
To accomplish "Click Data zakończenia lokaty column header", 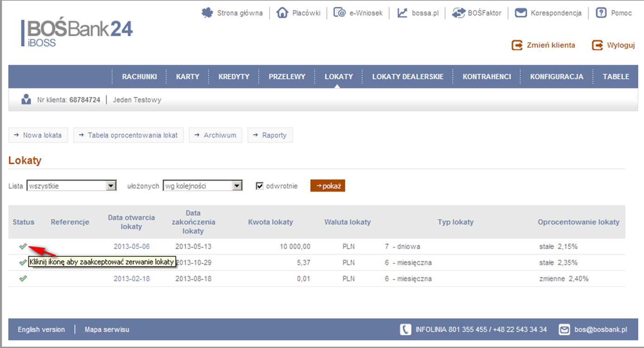I will pos(193,222).
